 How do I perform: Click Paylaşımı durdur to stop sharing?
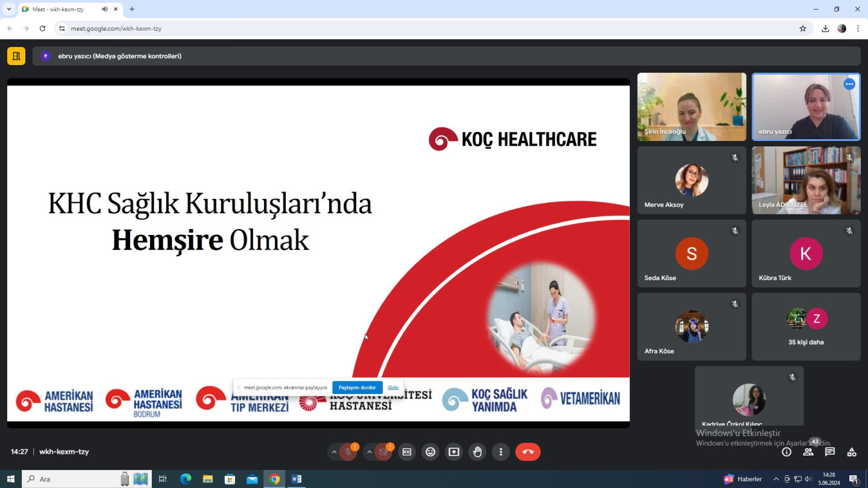(x=357, y=387)
